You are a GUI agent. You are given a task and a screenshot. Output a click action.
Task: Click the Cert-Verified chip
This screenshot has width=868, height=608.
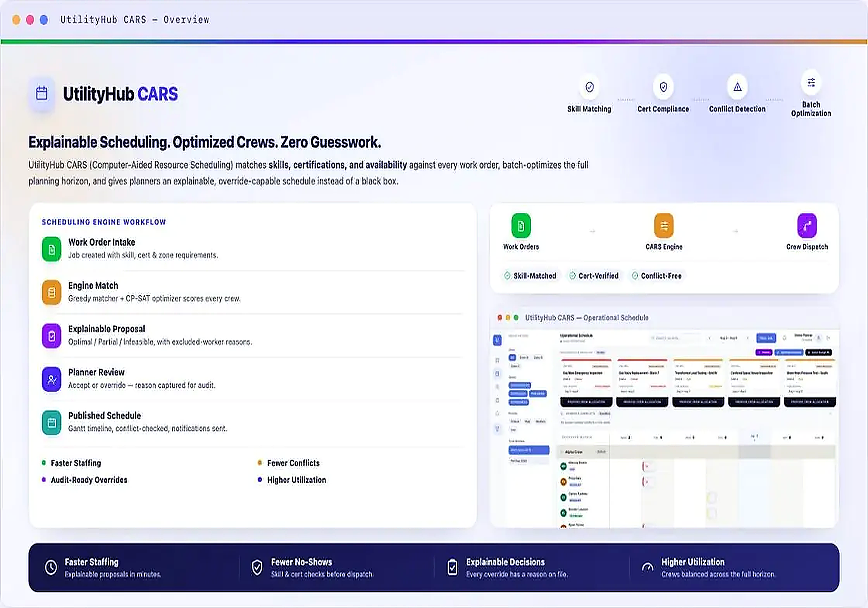594,276
